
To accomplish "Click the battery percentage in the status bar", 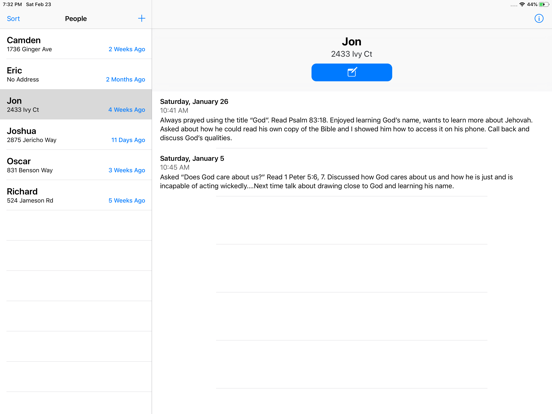I will (x=532, y=4).
